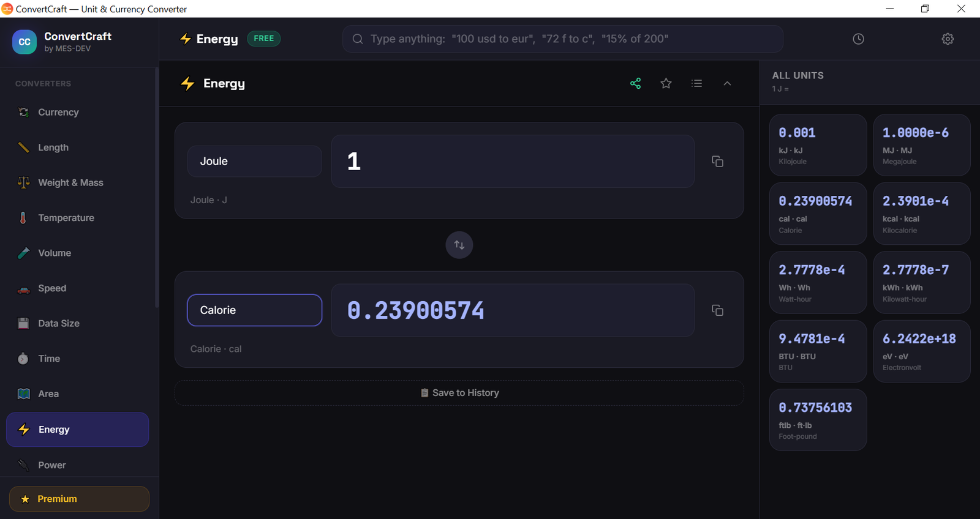Viewport: 980px width, 519px height.
Task: Click the "Joule · J" unit label
Action: 209,200
